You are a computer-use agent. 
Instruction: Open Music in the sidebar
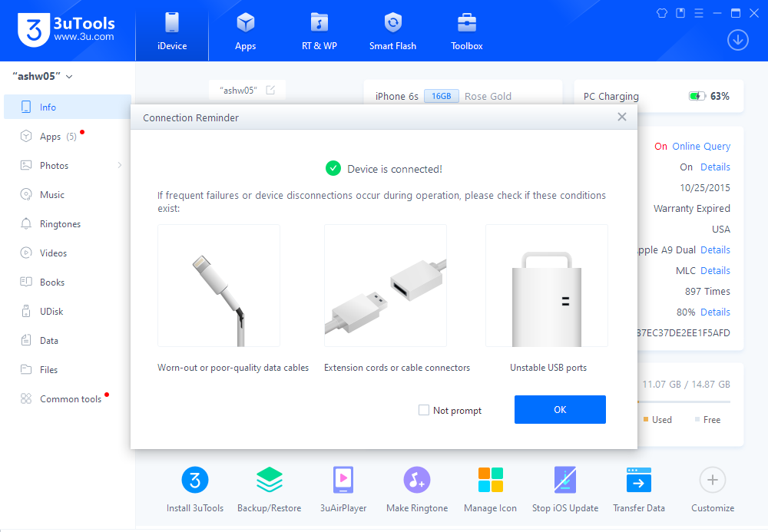68,194
